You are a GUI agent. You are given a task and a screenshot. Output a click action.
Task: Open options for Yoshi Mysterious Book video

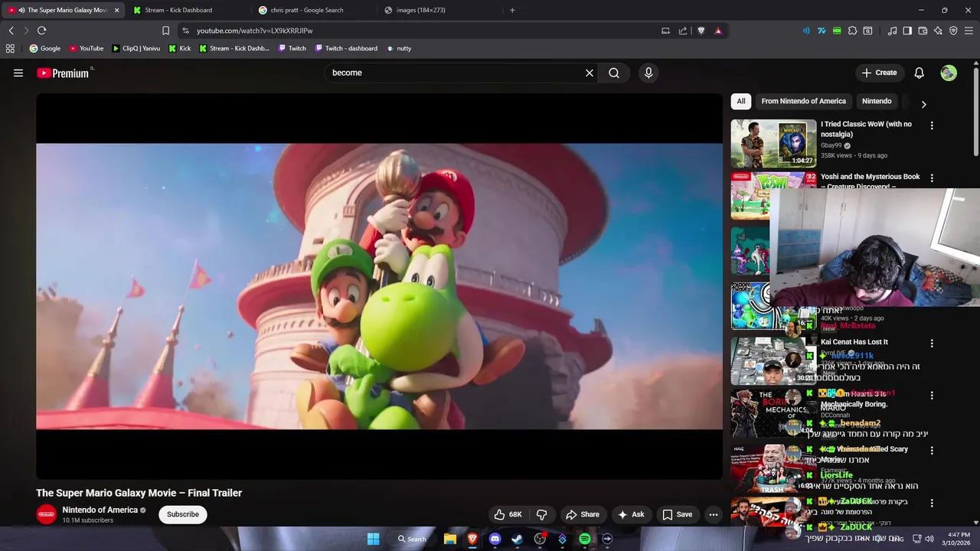(932, 178)
